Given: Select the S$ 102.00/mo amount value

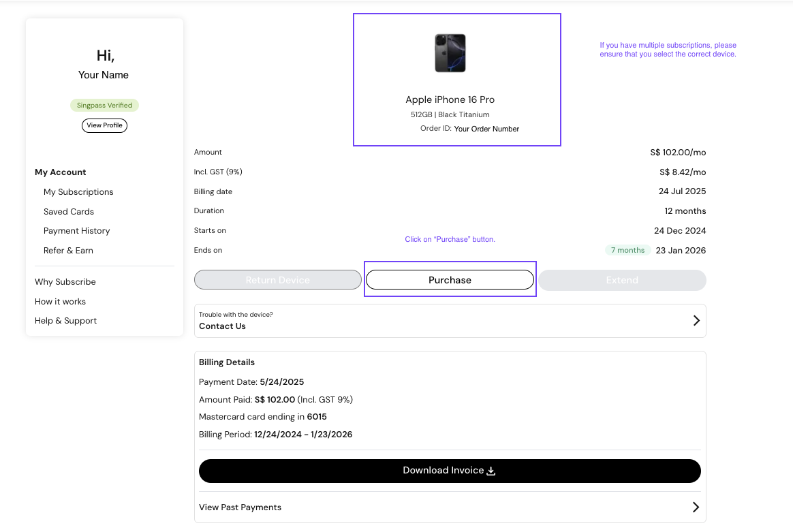Looking at the screenshot, I should [678, 152].
